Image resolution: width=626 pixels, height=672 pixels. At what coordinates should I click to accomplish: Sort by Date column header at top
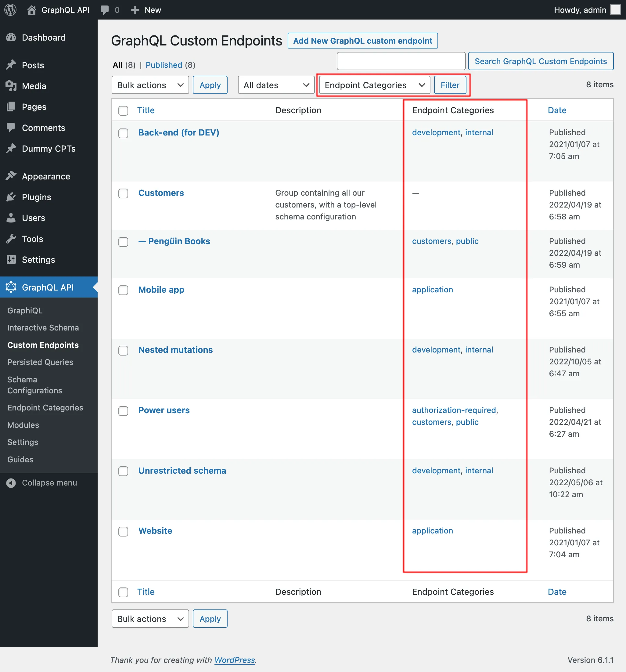(557, 110)
